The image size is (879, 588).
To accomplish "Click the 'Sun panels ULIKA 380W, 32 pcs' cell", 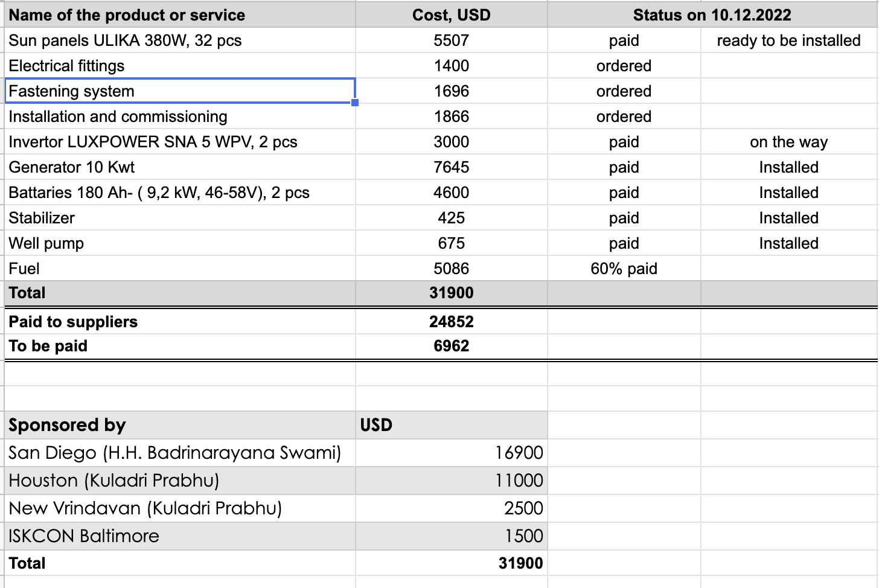I will coord(180,40).
